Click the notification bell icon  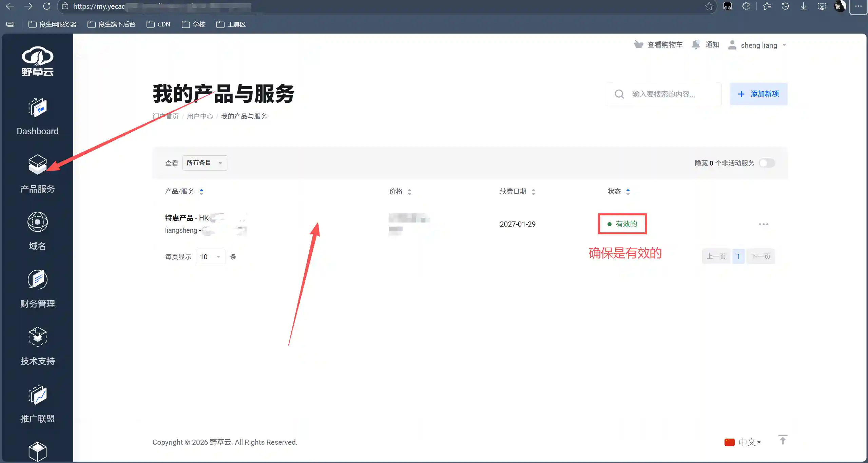pos(696,45)
